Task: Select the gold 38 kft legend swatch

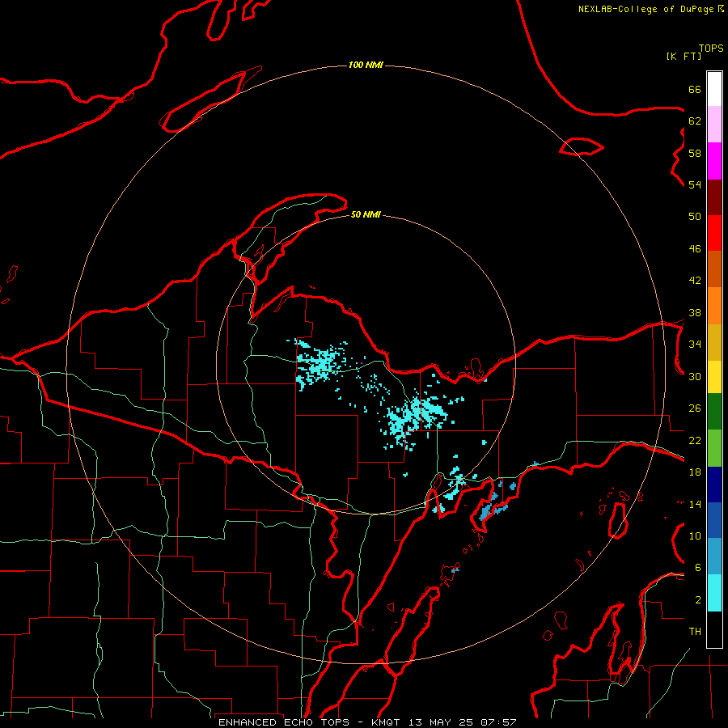Action: (714, 342)
